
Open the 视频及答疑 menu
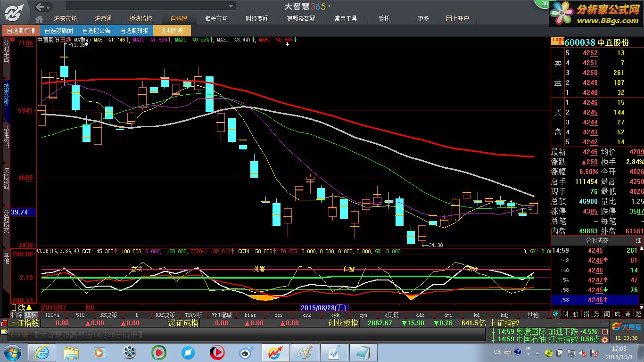[301, 18]
